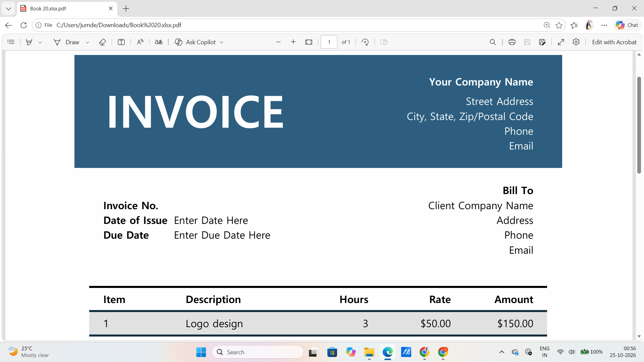Image resolution: width=644 pixels, height=362 pixels.
Task: Open PDF settings gear
Action: click(x=576, y=42)
